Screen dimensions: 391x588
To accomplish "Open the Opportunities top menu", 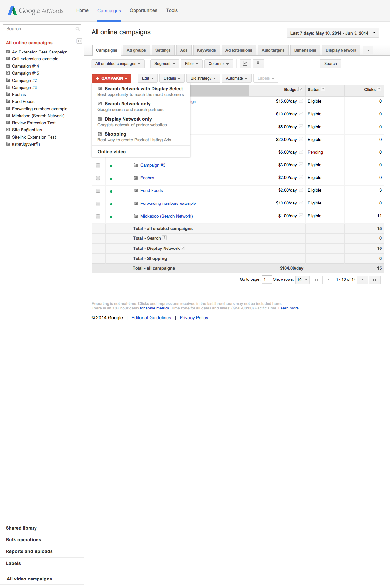I will click(x=143, y=10).
